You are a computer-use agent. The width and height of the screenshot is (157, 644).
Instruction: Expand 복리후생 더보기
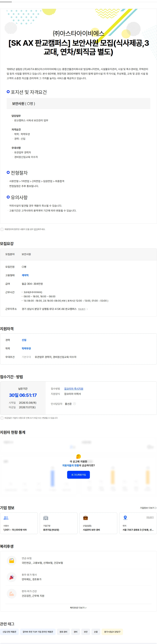click(x=78, y=608)
